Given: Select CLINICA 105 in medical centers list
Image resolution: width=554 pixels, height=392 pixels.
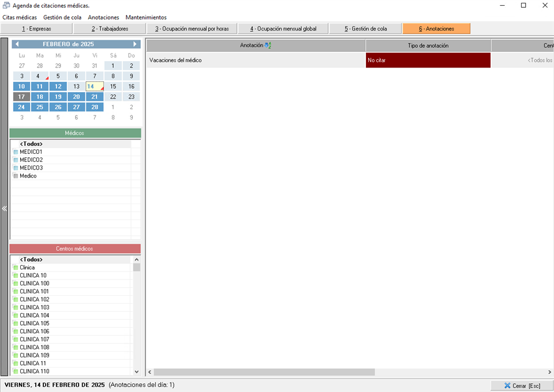Looking at the screenshot, I should click(35, 323).
